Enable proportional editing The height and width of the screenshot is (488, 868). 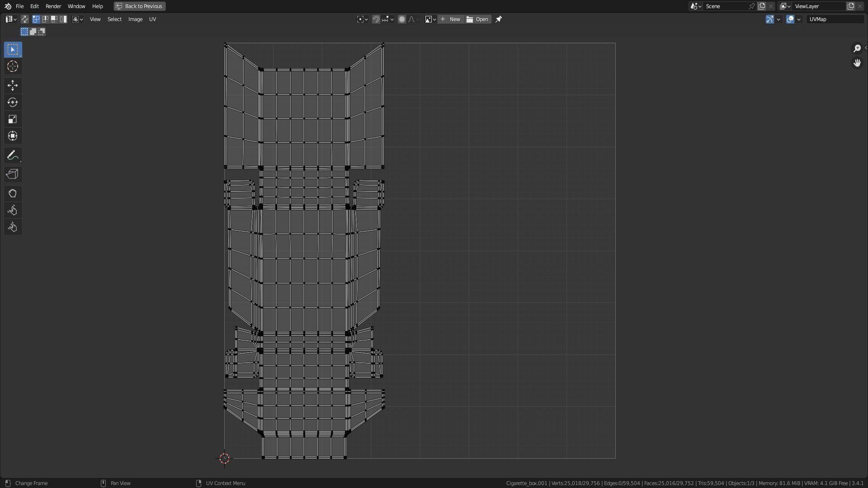click(401, 19)
